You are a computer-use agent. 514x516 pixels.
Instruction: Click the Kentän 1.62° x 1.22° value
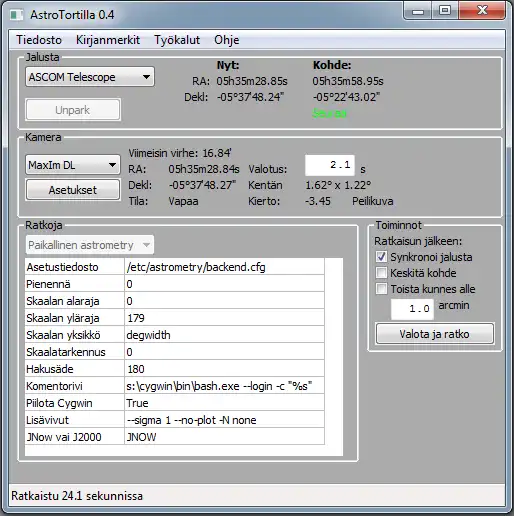point(338,185)
